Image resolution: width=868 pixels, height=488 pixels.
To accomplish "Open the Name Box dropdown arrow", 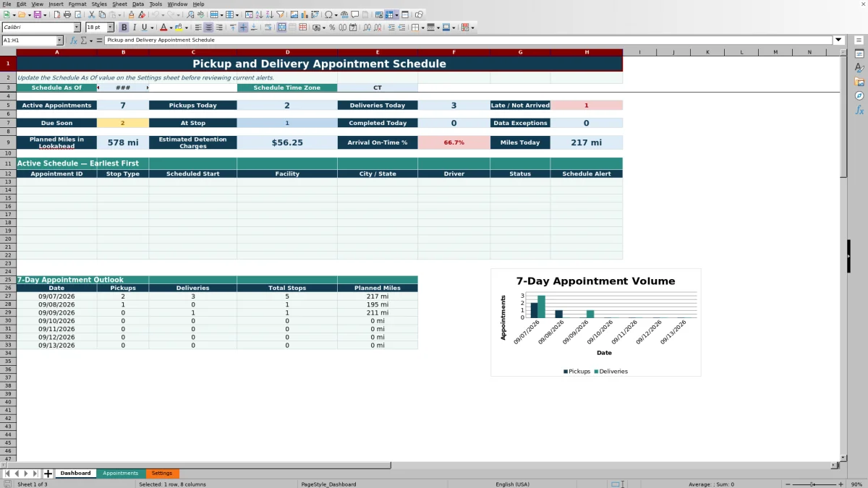I will point(59,40).
